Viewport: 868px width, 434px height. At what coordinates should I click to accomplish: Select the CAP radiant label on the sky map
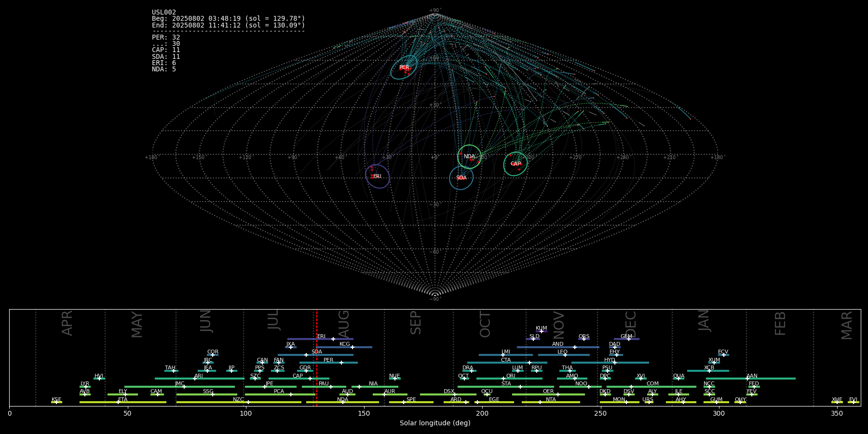[x=515, y=164]
